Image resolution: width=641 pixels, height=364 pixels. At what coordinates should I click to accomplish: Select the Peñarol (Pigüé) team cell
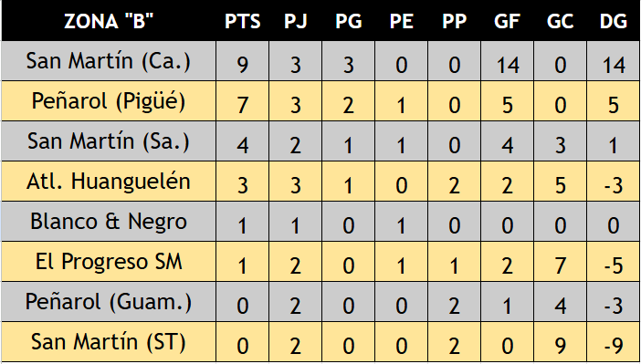pyautogui.click(x=109, y=101)
